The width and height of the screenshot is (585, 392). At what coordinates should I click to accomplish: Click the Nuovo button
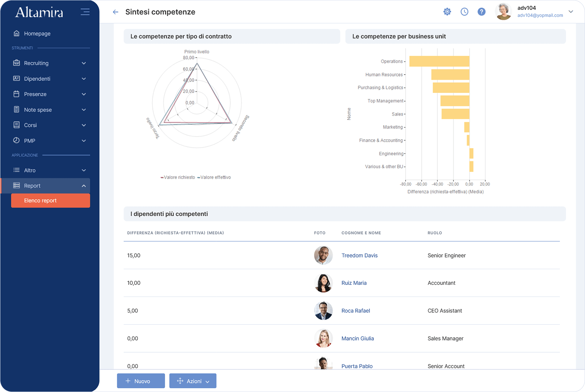point(141,381)
